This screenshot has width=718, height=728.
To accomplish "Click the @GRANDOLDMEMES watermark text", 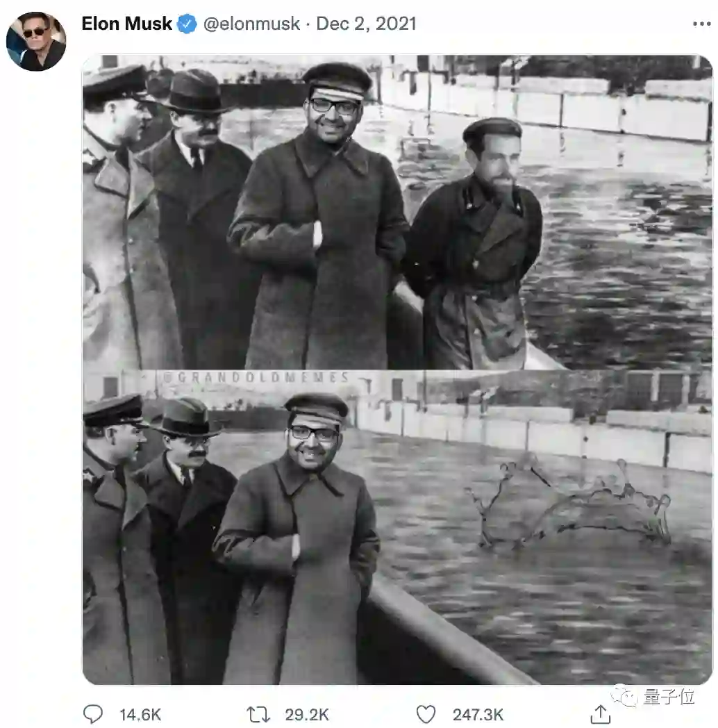I will [x=256, y=378].
